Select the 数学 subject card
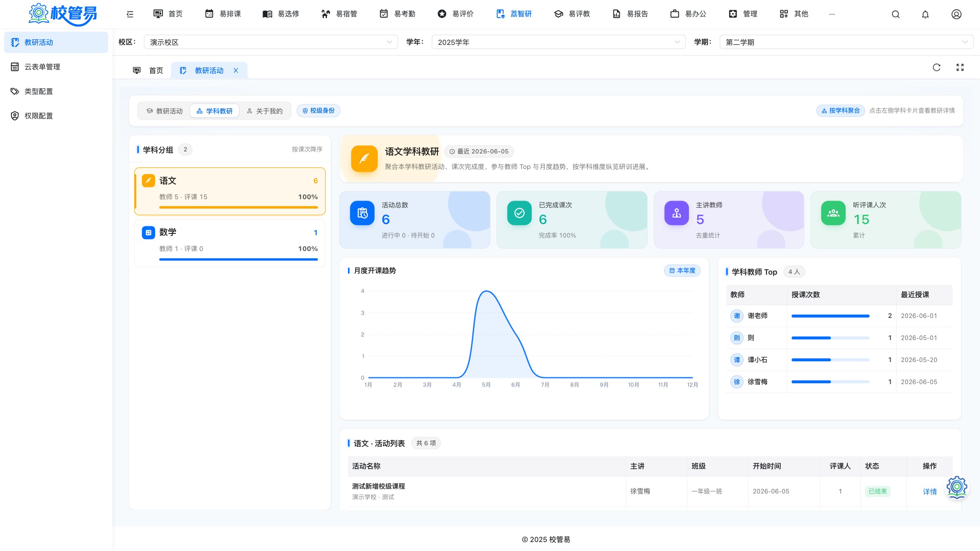The width and height of the screenshot is (980, 551). pyautogui.click(x=230, y=243)
